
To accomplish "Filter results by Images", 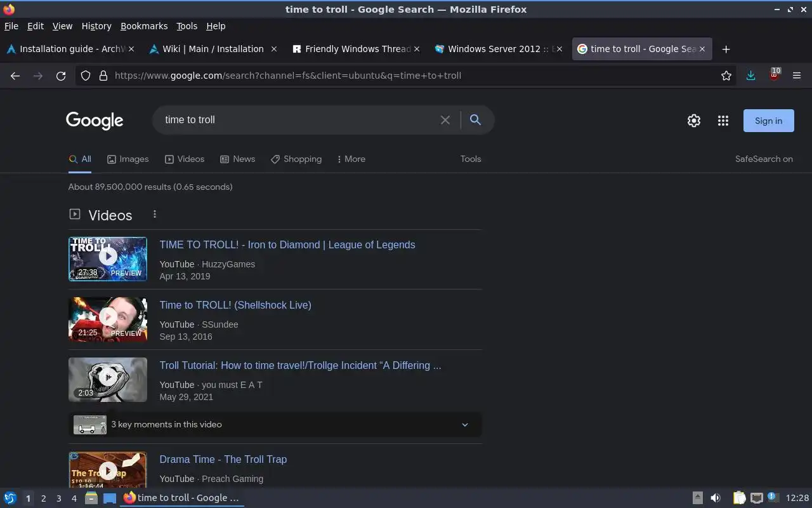I will tap(128, 159).
